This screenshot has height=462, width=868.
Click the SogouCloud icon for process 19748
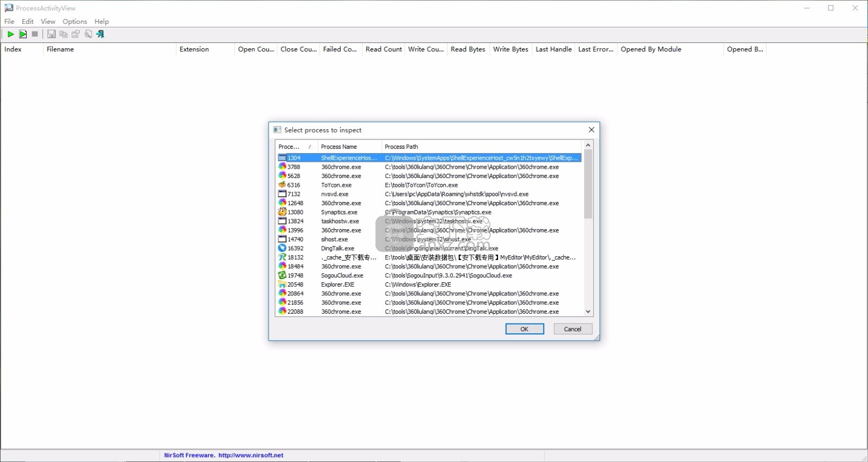[x=282, y=275]
